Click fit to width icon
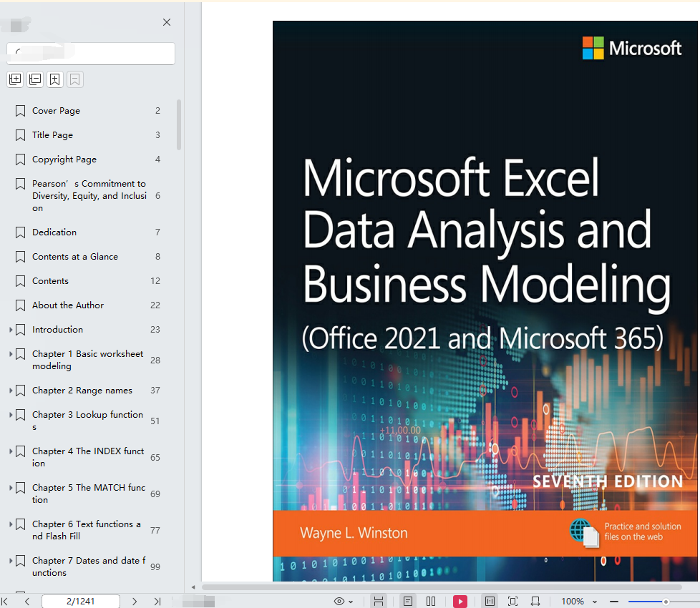The width and height of the screenshot is (700, 608). [535, 602]
